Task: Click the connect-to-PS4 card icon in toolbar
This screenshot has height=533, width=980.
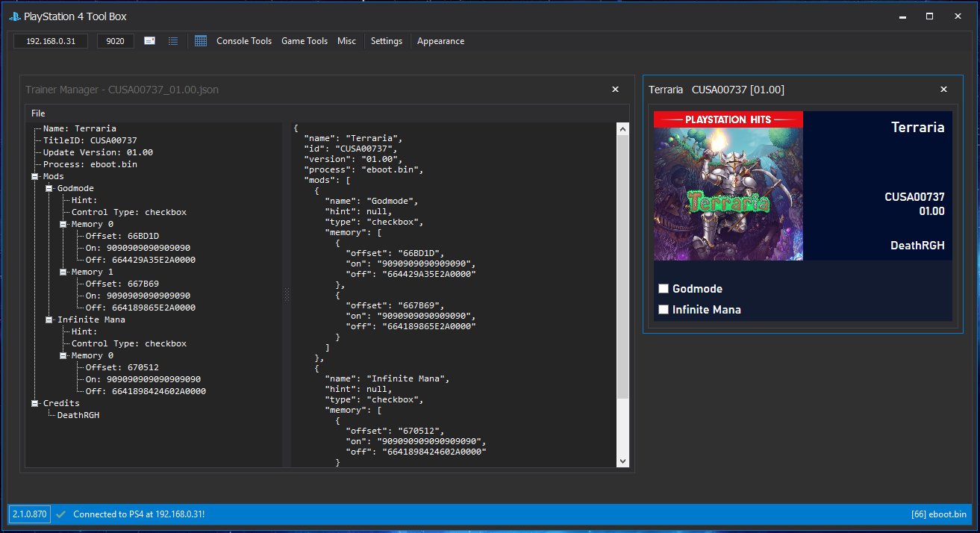Action: 150,41
